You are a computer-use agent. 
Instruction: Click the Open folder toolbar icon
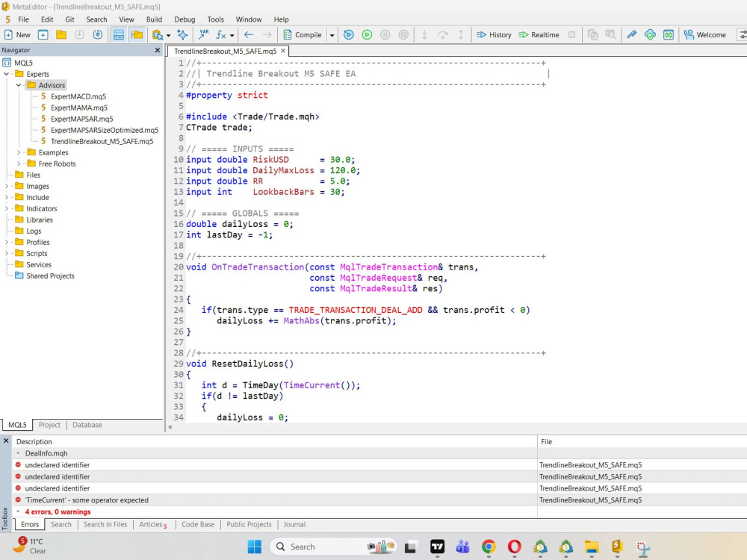click(x=61, y=35)
